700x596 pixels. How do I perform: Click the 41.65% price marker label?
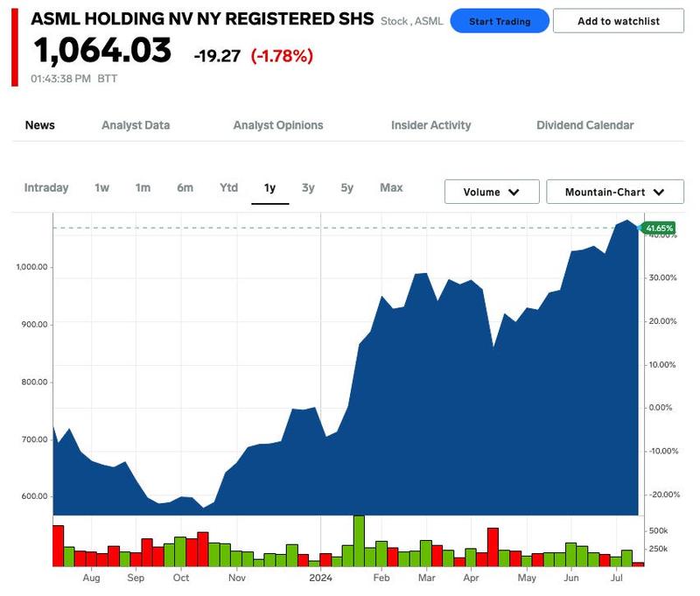[659, 228]
